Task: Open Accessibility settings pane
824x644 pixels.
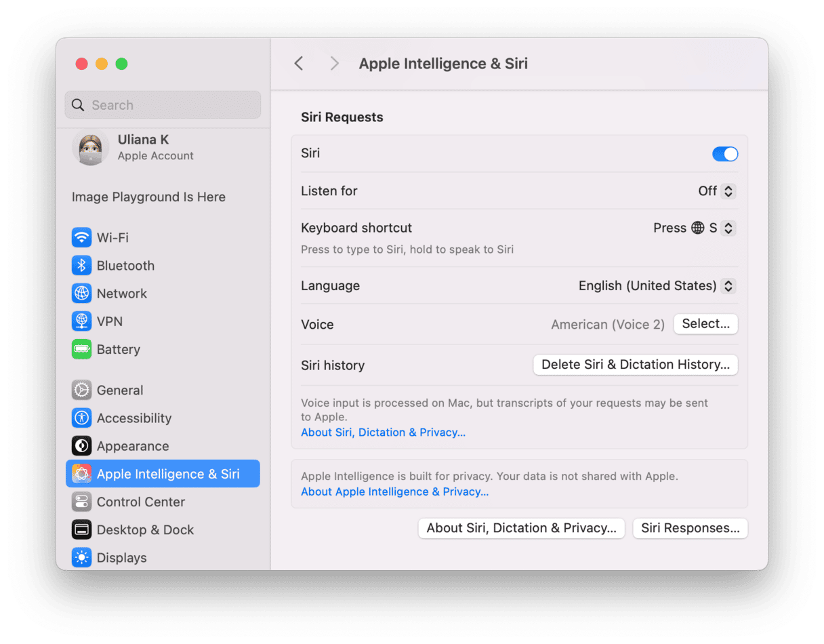Action: click(x=163, y=418)
